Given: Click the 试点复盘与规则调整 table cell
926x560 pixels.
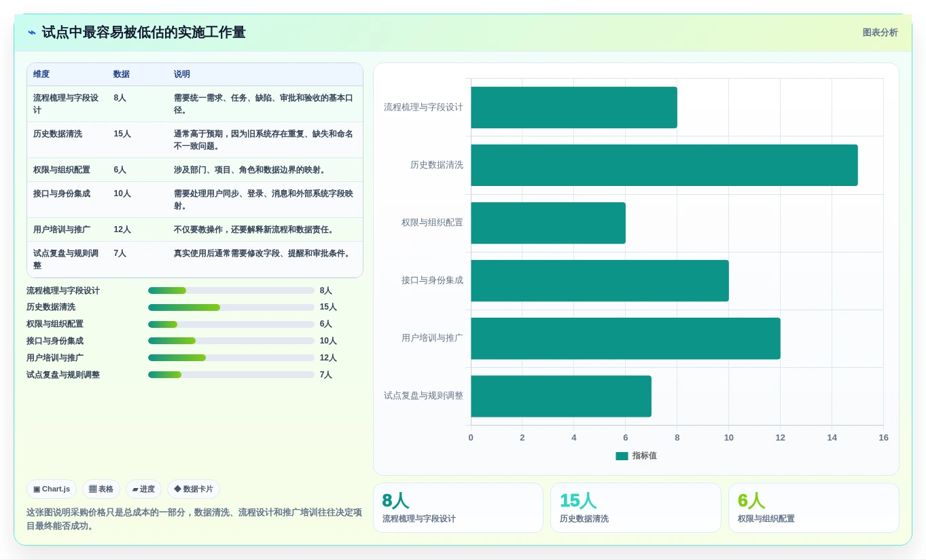Looking at the screenshot, I should point(67,259).
